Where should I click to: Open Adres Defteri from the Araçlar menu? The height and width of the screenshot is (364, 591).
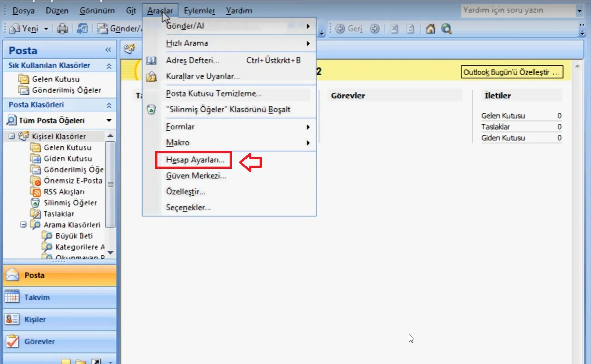(x=192, y=60)
